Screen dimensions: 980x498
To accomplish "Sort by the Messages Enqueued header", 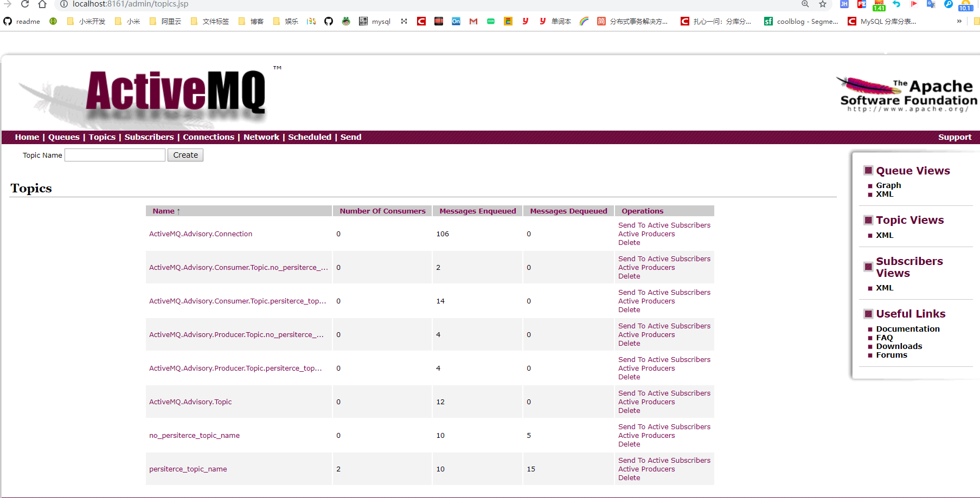I will tap(478, 211).
